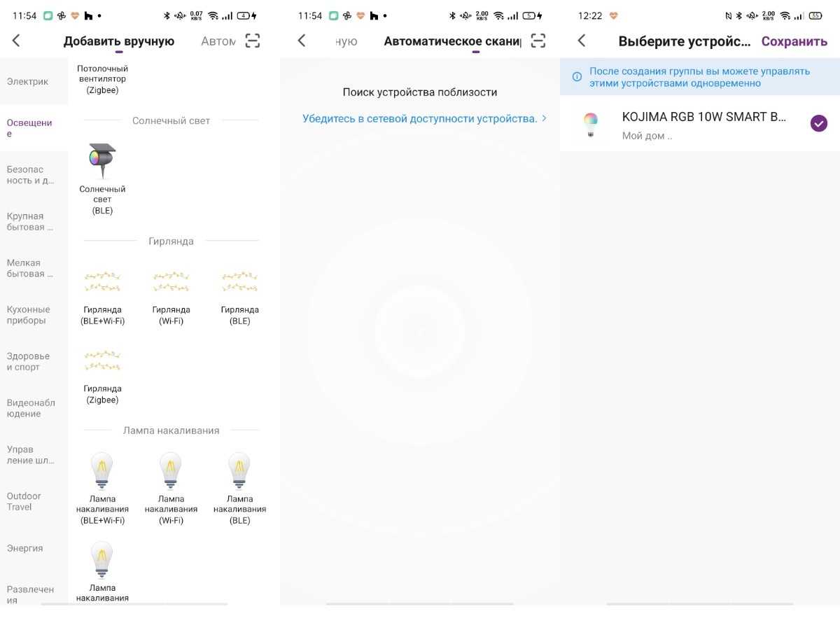The height and width of the screenshot is (630, 840).
Task: Go back from the Выберите устройство screen
Action: 581,41
